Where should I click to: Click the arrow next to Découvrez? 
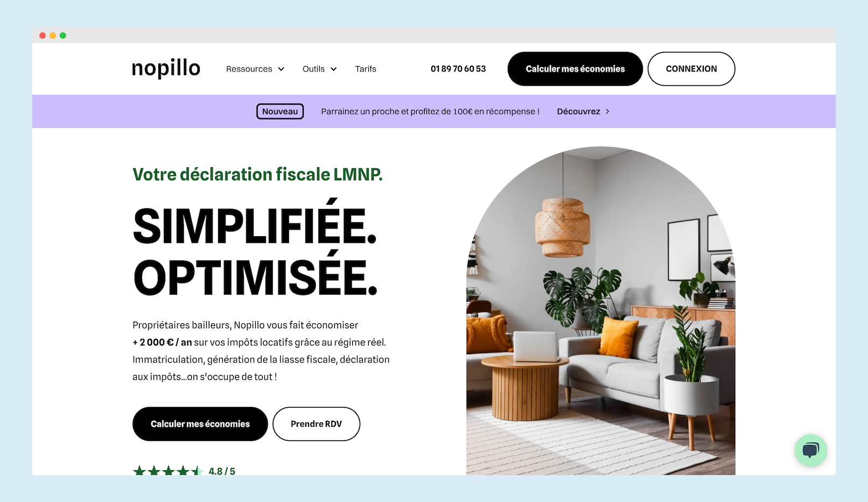coord(607,111)
